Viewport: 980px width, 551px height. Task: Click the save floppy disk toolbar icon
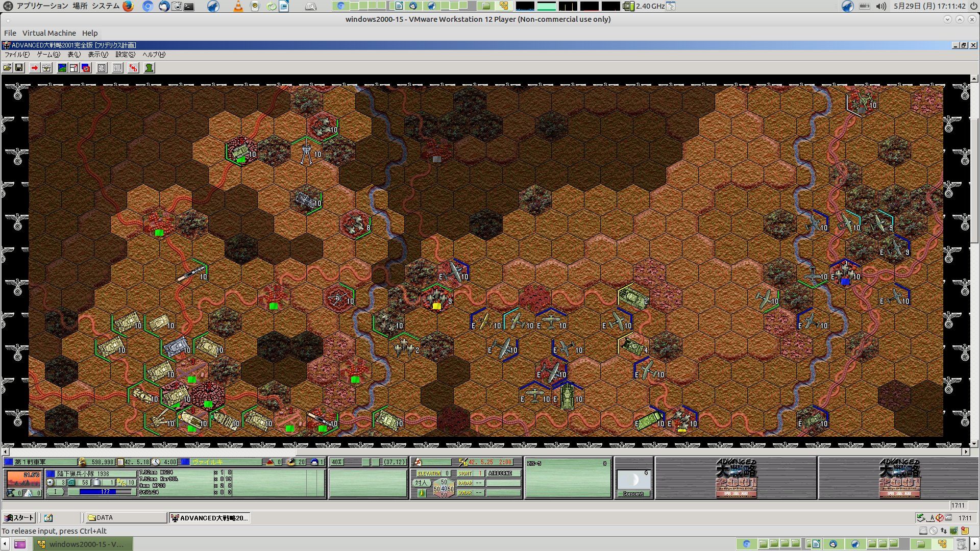point(19,68)
